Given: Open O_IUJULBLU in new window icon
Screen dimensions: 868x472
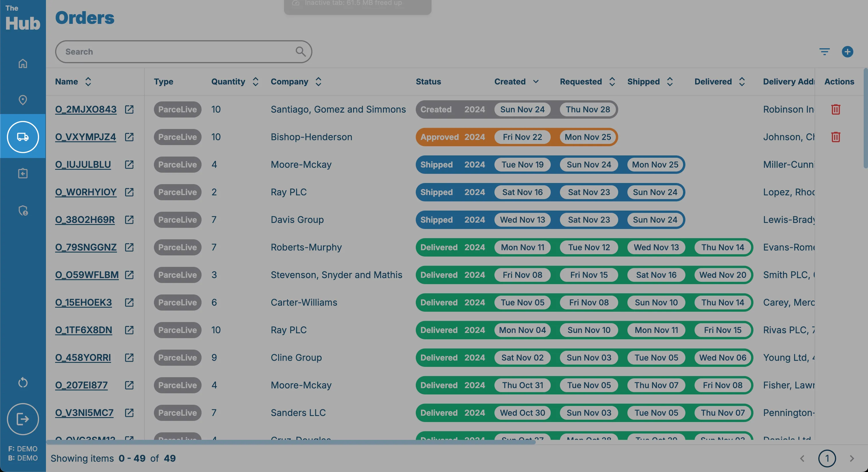Looking at the screenshot, I should coord(129,165).
